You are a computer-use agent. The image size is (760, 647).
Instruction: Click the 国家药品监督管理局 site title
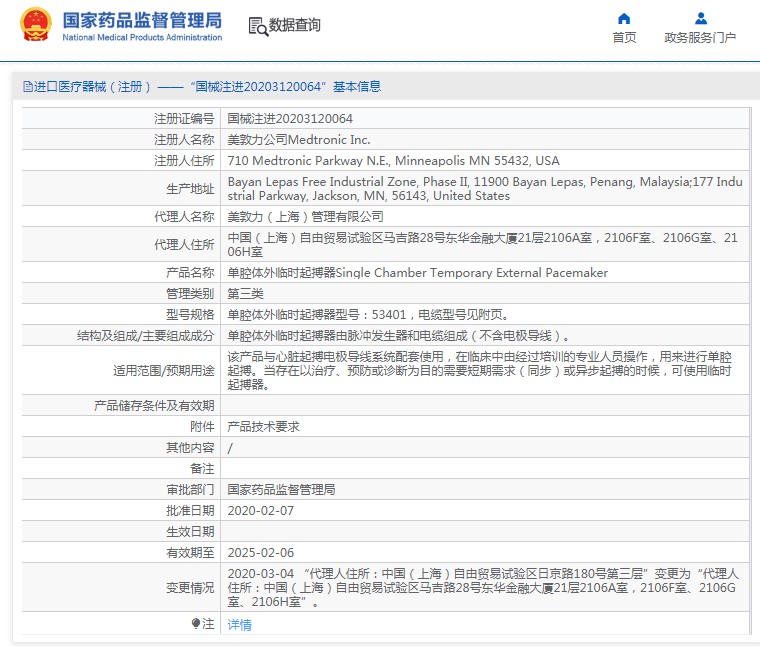pyautogui.click(x=142, y=20)
